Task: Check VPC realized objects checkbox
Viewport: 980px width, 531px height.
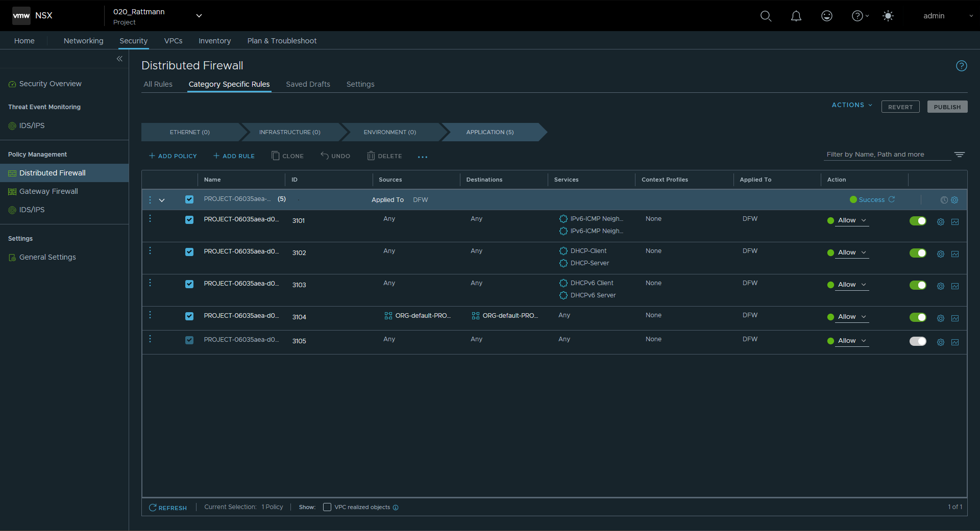Action: [327, 507]
